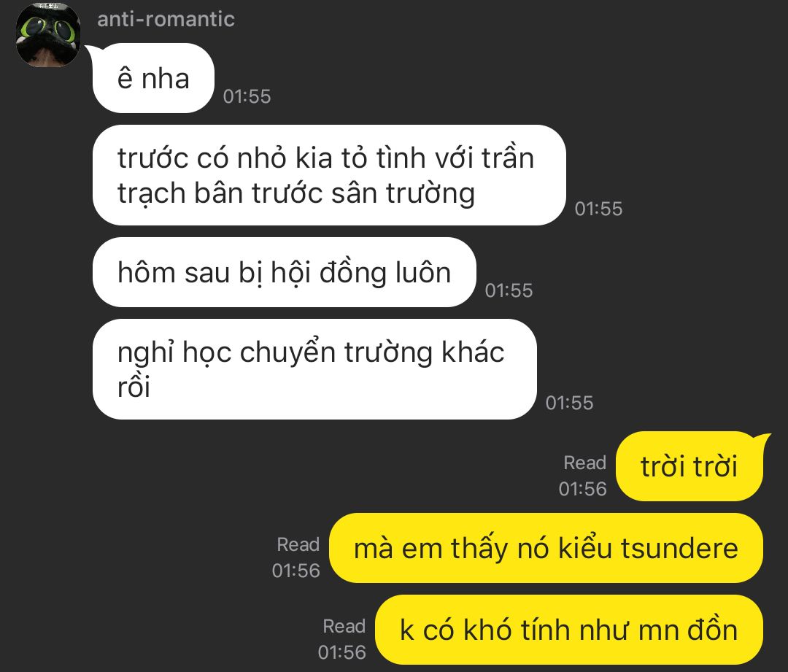Tap the 01:55 timestamp after 'nghỉ học' message

tap(569, 403)
